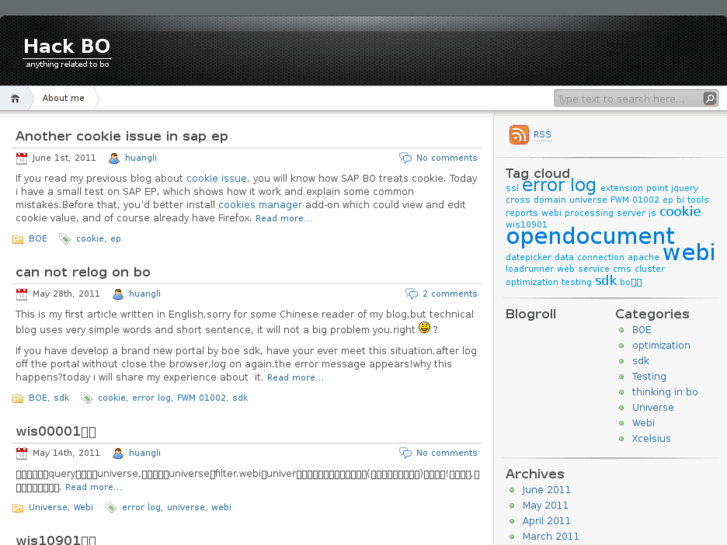Follow the cookies manager add-on link
The width and height of the screenshot is (727, 545).
(260, 205)
